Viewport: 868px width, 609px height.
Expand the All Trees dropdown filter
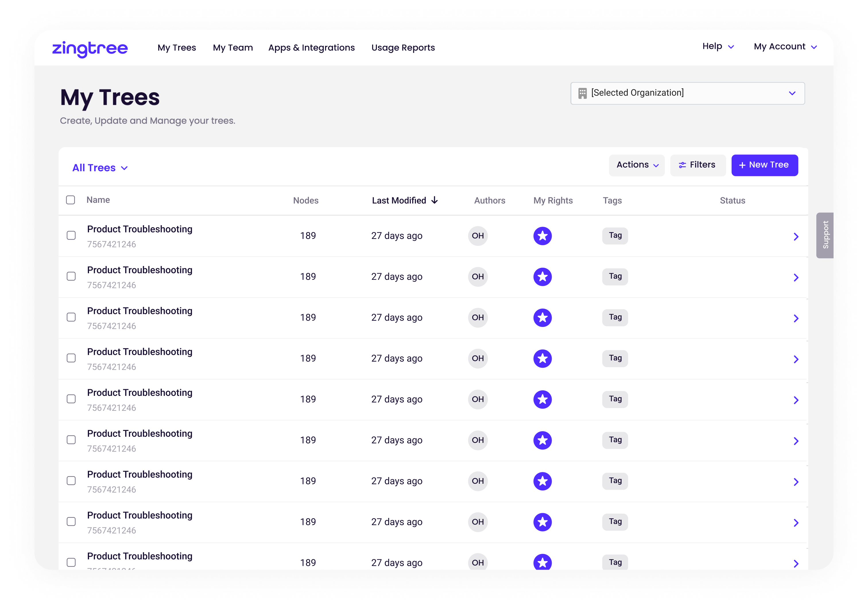[100, 167]
